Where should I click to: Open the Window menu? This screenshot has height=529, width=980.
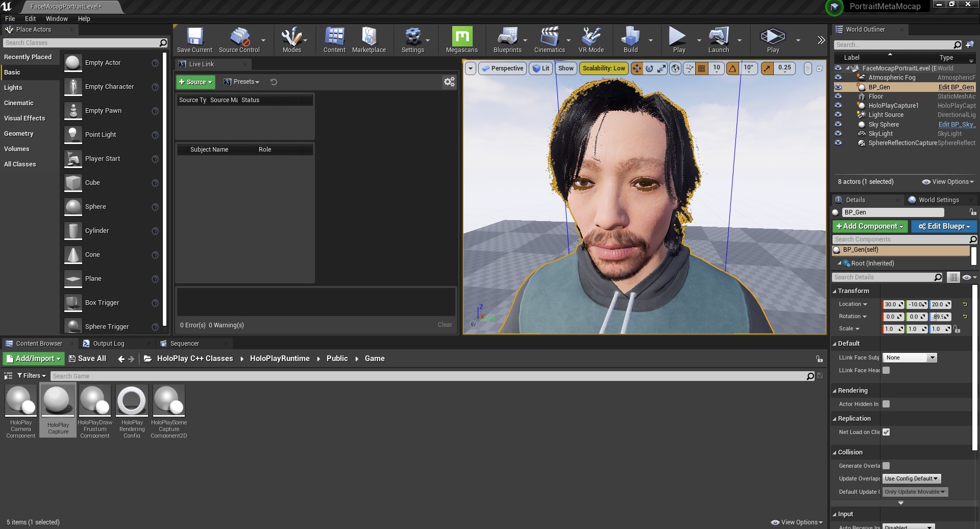pos(57,18)
